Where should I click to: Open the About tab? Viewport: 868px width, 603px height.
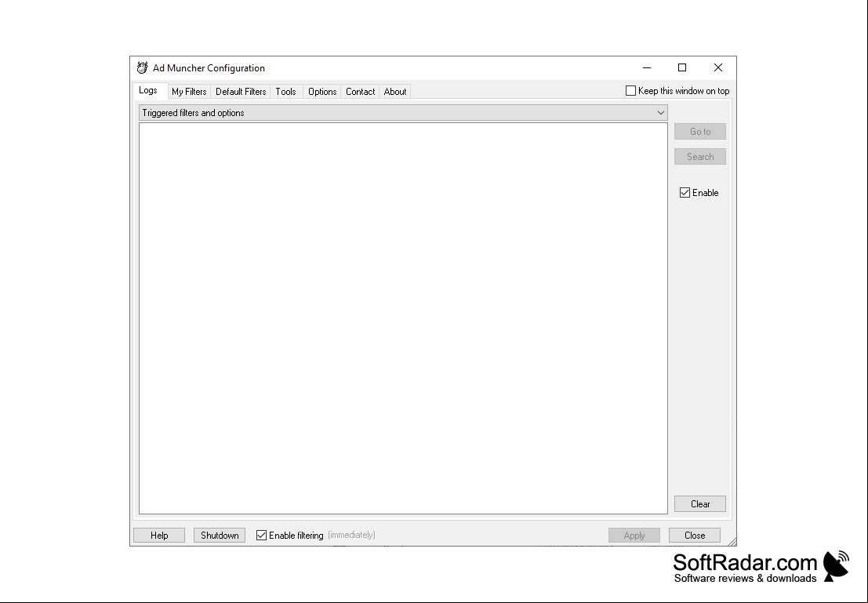click(395, 92)
